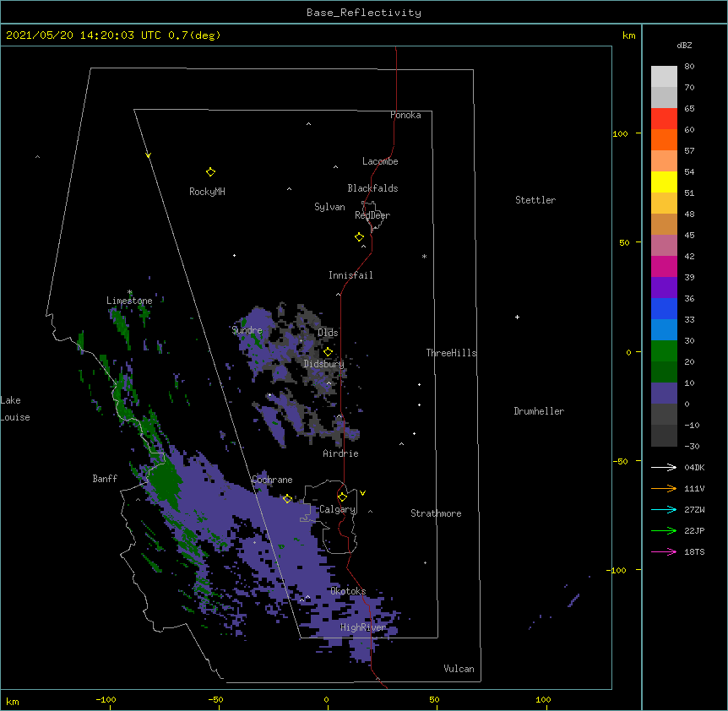Click the Banff label
This screenshot has height=711, width=728.
click(x=105, y=479)
